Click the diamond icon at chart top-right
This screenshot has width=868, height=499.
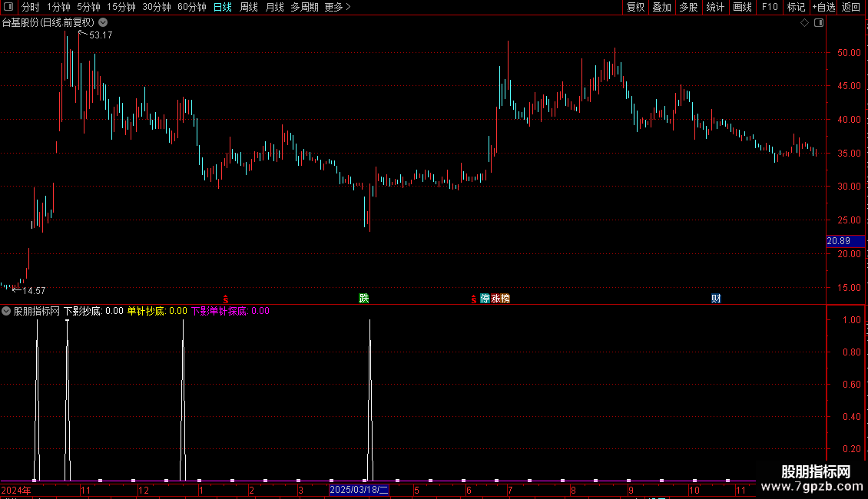804,22
